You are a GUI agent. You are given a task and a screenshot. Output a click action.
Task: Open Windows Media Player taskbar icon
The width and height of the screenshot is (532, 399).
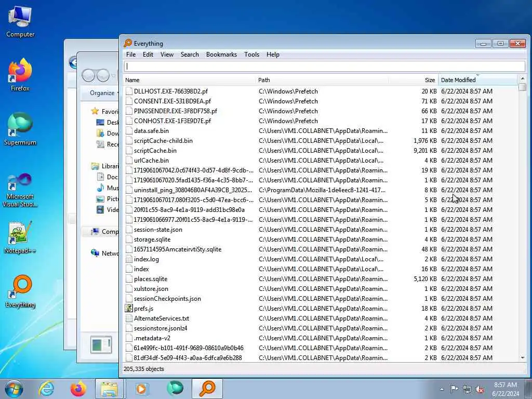[141, 389]
